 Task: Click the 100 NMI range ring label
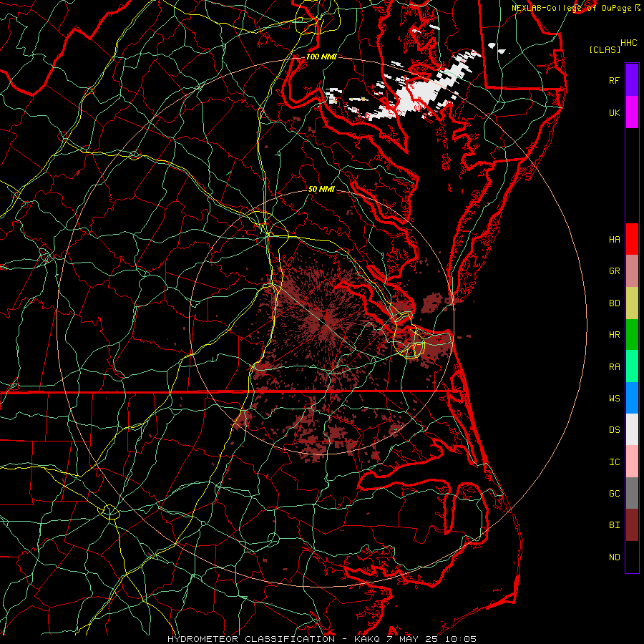[x=321, y=57]
